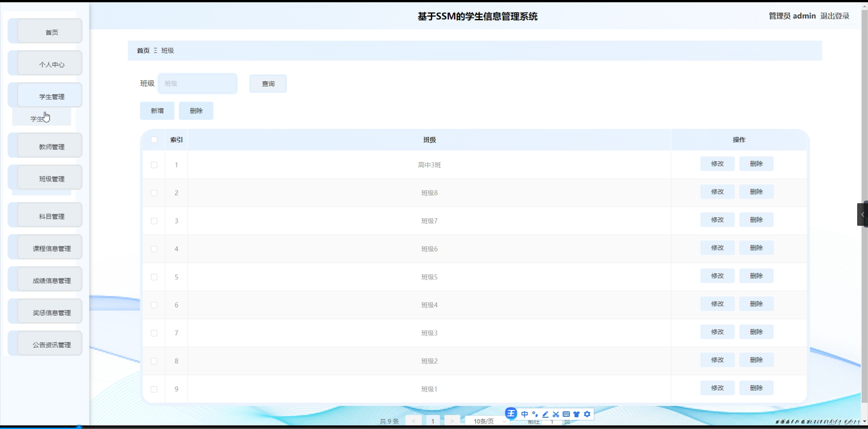The height and width of the screenshot is (429, 868).
Task: Open the IME handwriting pen tool
Action: 545,414
